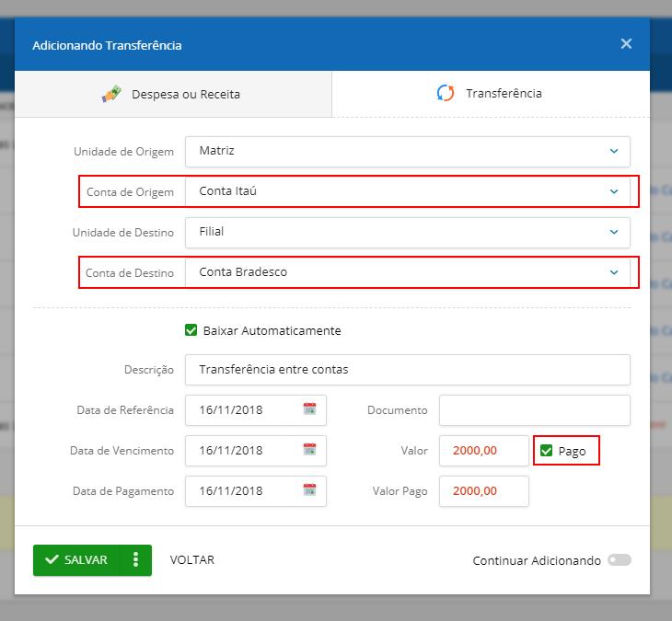Image resolution: width=672 pixels, height=621 pixels.
Task: Click the Data de Vencimento date field
Action: [x=255, y=451]
